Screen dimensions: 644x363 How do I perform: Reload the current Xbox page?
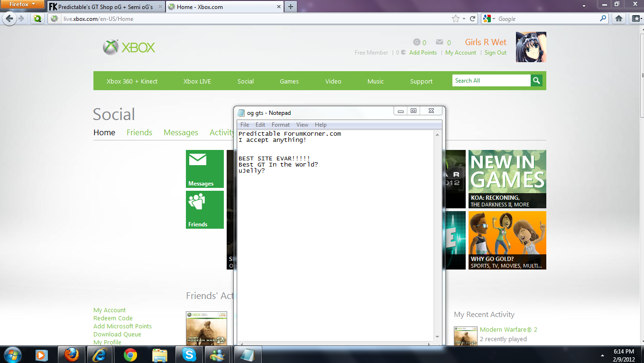click(x=473, y=19)
